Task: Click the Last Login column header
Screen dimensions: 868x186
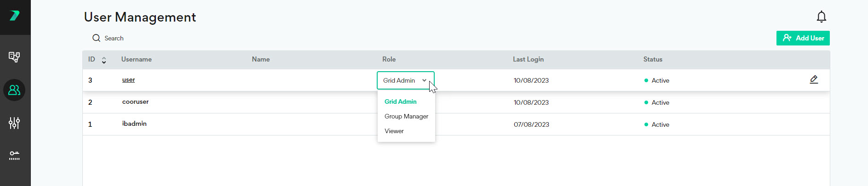Action: click(528, 59)
